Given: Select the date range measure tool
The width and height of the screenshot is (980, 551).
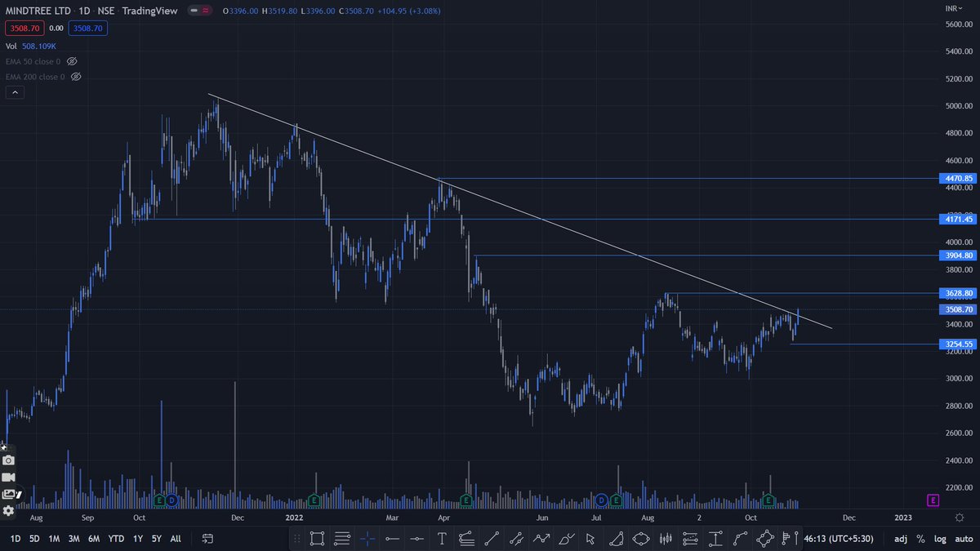Looking at the screenshot, I should click(x=690, y=539).
